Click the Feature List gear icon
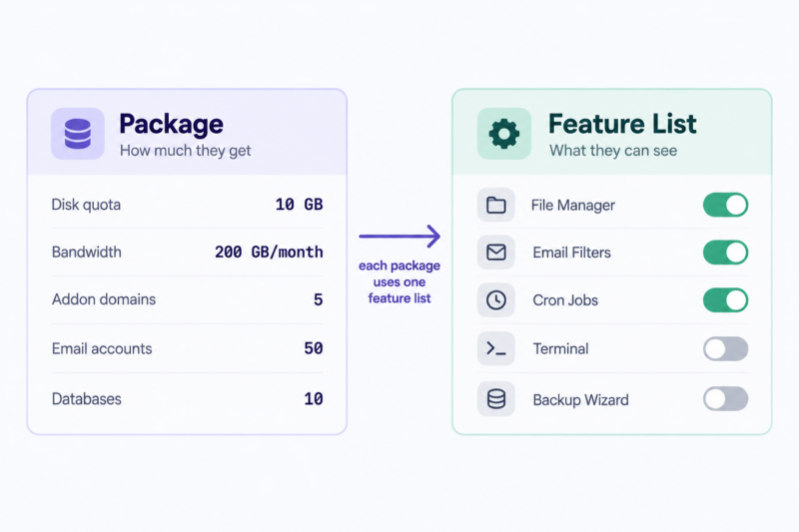799x532 pixels. pyautogui.click(x=504, y=134)
